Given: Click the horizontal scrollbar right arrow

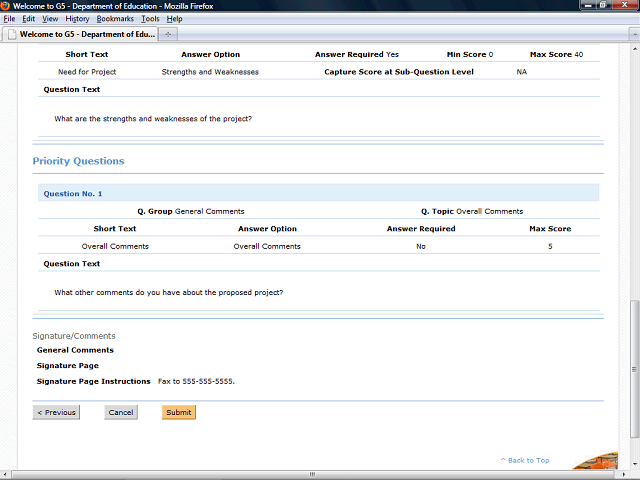Looking at the screenshot, I should click(624, 474).
